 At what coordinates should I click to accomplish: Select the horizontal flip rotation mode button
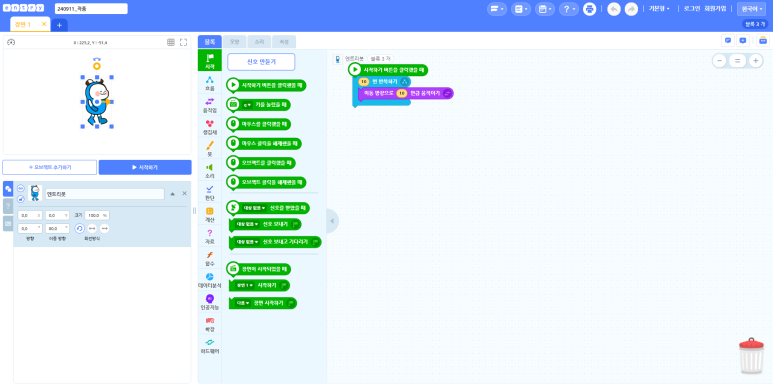pos(92,228)
